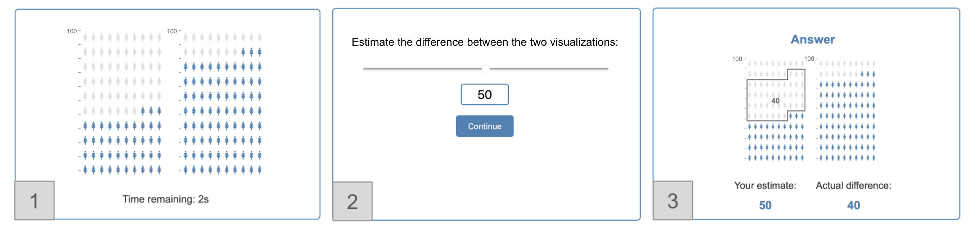Click the blue 40 under Actual difference

tap(853, 205)
